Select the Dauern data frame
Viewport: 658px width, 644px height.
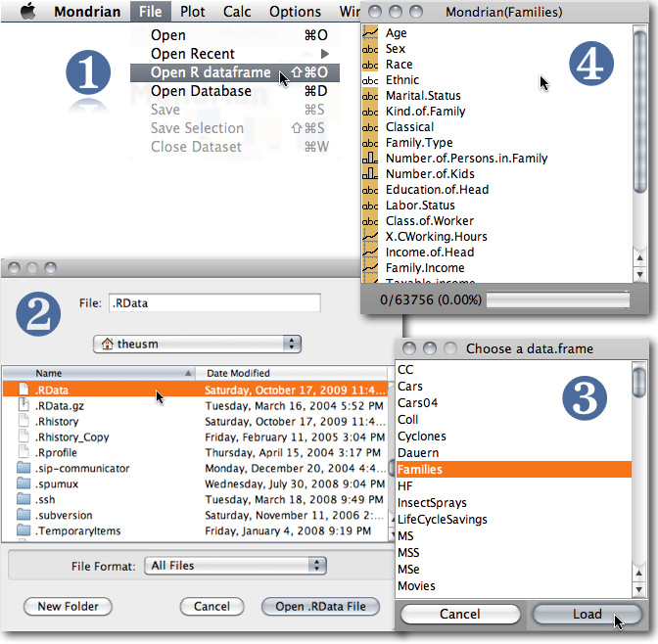coord(514,453)
